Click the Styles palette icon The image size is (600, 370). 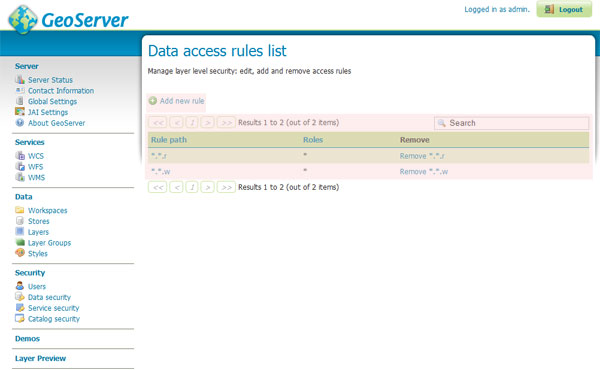(20, 253)
